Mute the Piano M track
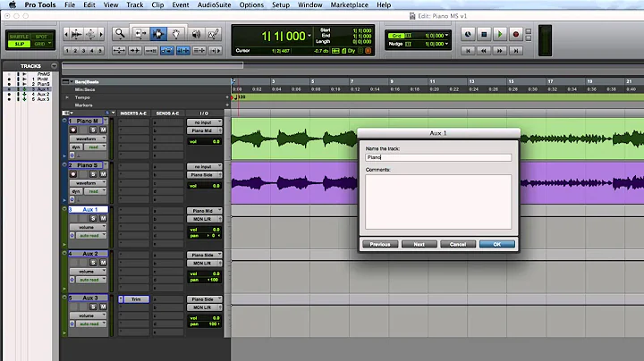This screenshot has height=361, width=644. tap(103, 130)
